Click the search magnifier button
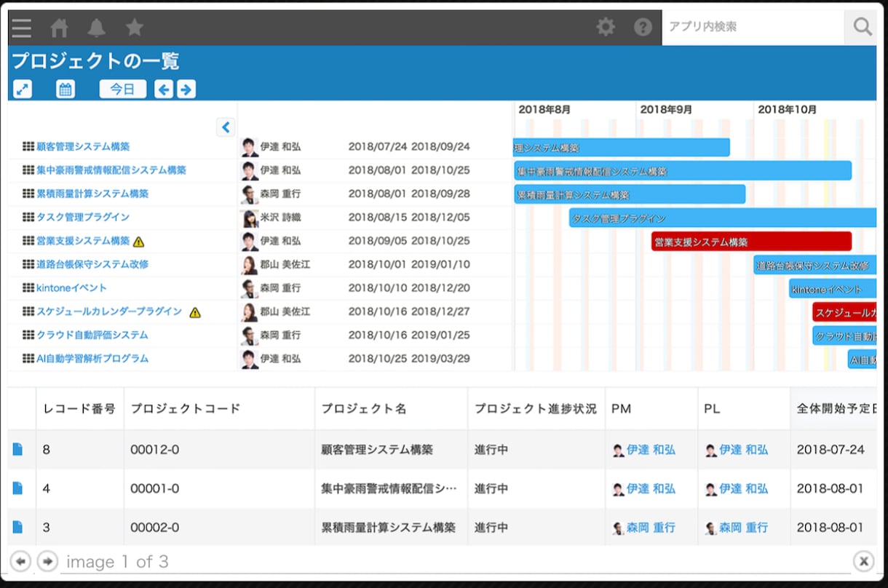The width and height of the screenshot is (888, 588). click(862, 27)
